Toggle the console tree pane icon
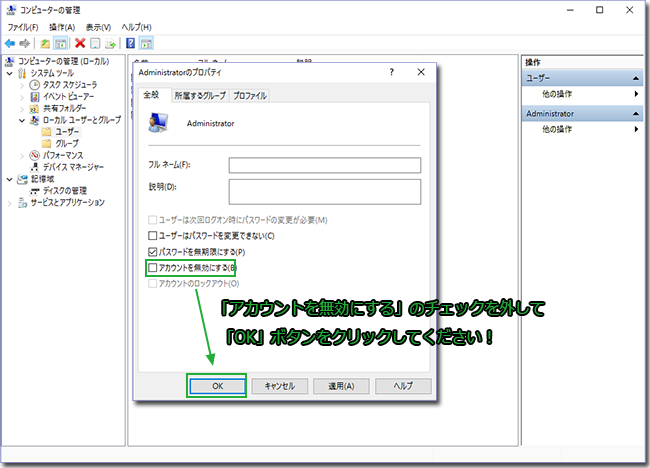Viewport: 650px width, 468px height. tap(61, 43)
